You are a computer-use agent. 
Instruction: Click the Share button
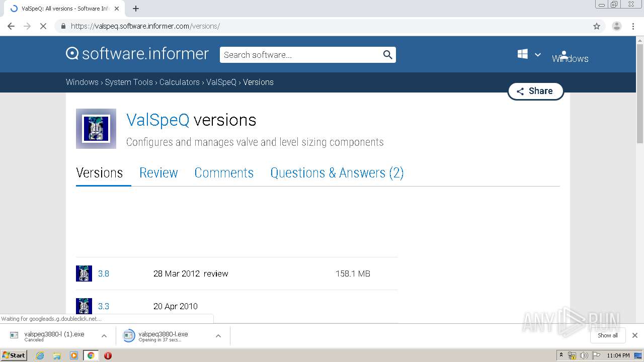[x=535, y=91]
